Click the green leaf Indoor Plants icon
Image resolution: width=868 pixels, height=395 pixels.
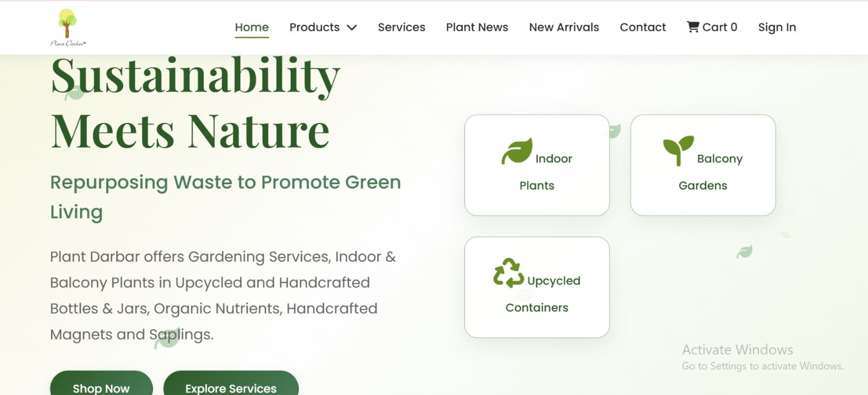click(x=517, y=151)
